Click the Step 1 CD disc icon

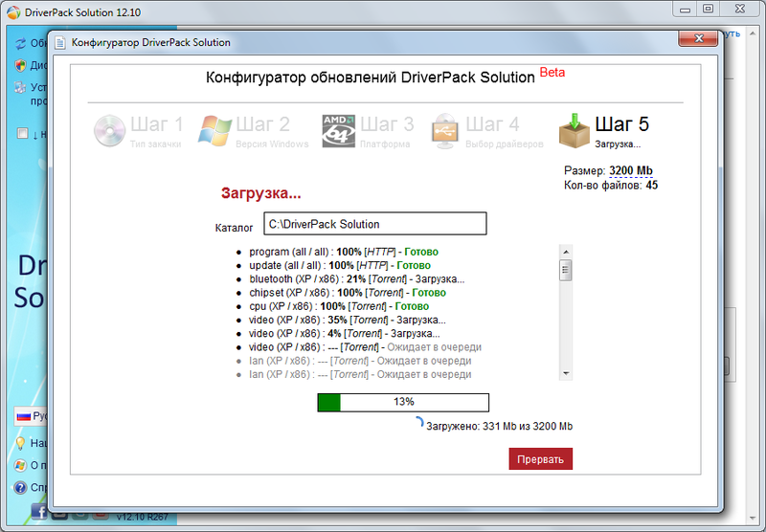pyautogui.click(x=109, y=131)
